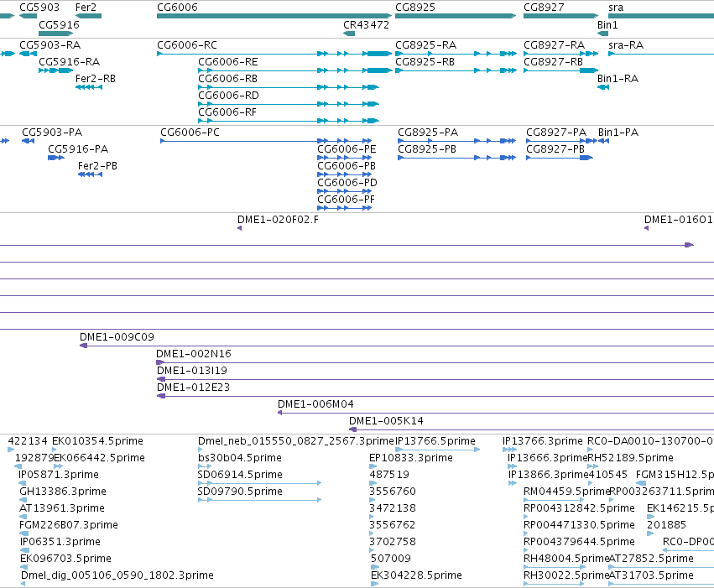The image size is (714, 588).
Task: Select clone DME1-020F02.F
Action: click(x=278, y=220)
